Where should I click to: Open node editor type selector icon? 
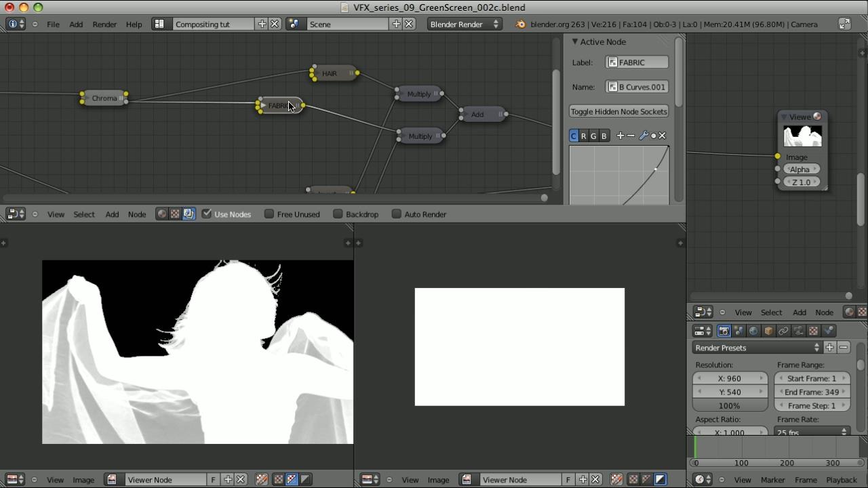pyautogui.click(x=16, y=214)
